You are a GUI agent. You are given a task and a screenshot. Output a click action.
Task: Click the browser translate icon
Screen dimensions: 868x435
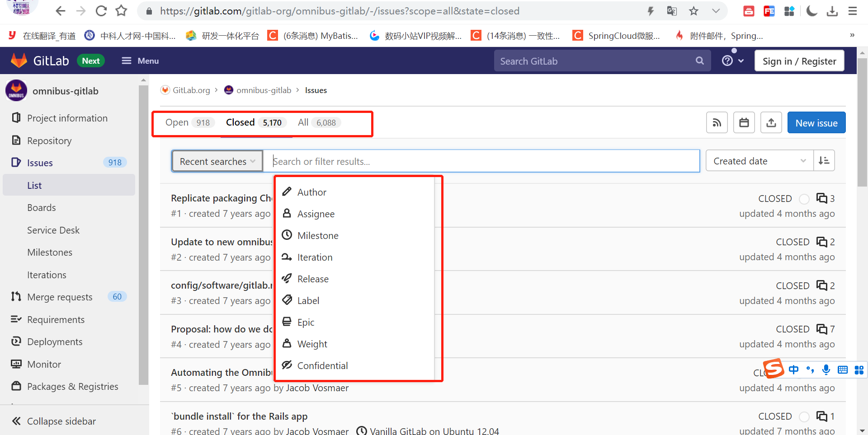point(672,11)
